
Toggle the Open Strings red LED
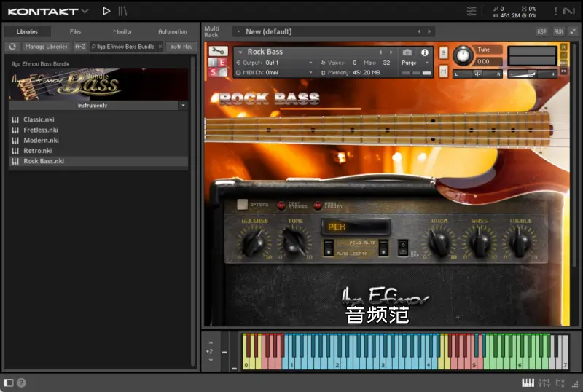(x=281, y=205)
